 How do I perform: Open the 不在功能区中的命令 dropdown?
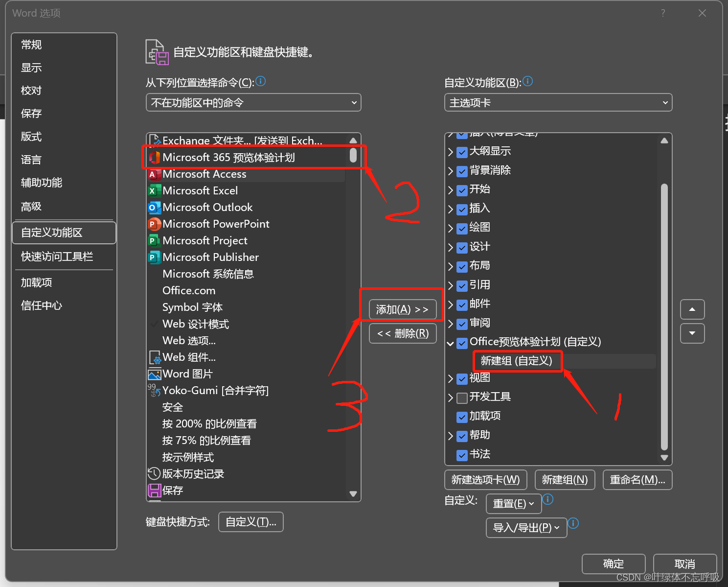click(x=253, y=102)
